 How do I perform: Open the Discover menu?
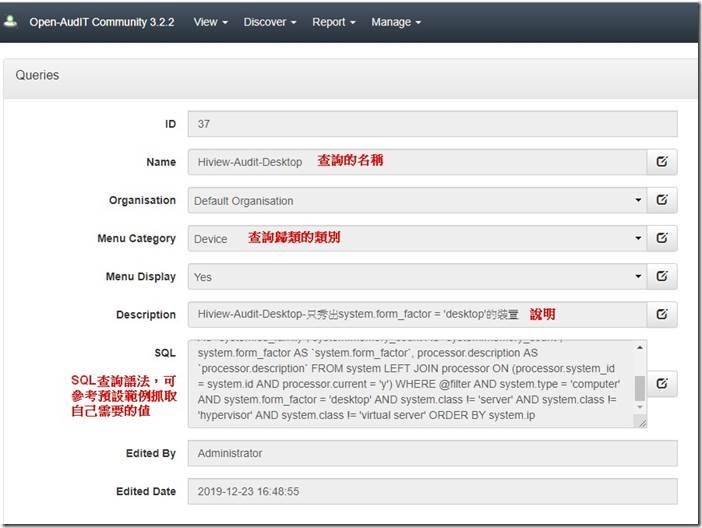(270, 22)
